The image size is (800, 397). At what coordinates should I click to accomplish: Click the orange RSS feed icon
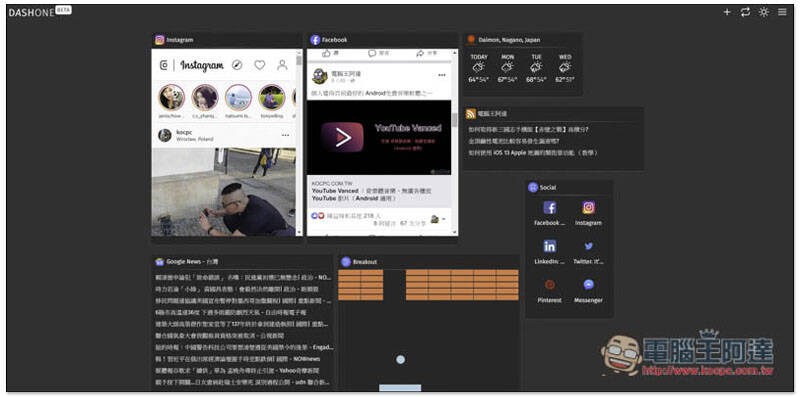point(471,114)
